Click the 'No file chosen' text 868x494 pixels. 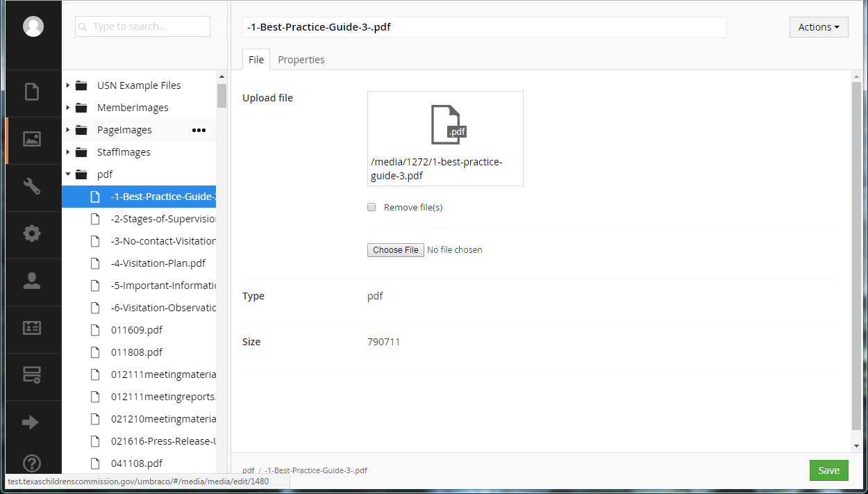tap(454, 250)
